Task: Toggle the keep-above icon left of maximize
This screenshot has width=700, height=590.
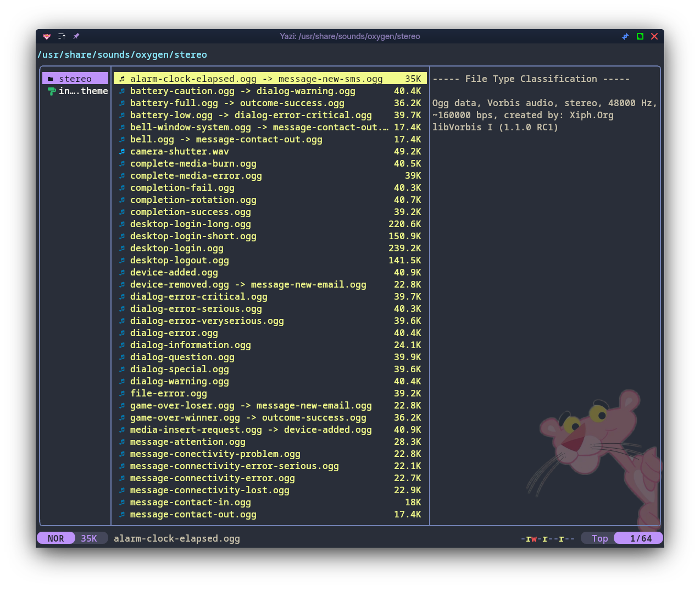Action: [x=625, y=36]
